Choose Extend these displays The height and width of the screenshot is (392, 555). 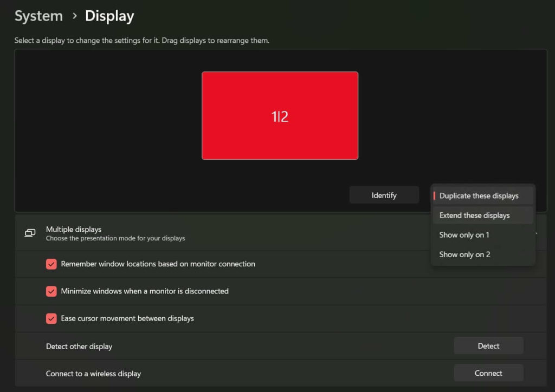coord(483,215)
